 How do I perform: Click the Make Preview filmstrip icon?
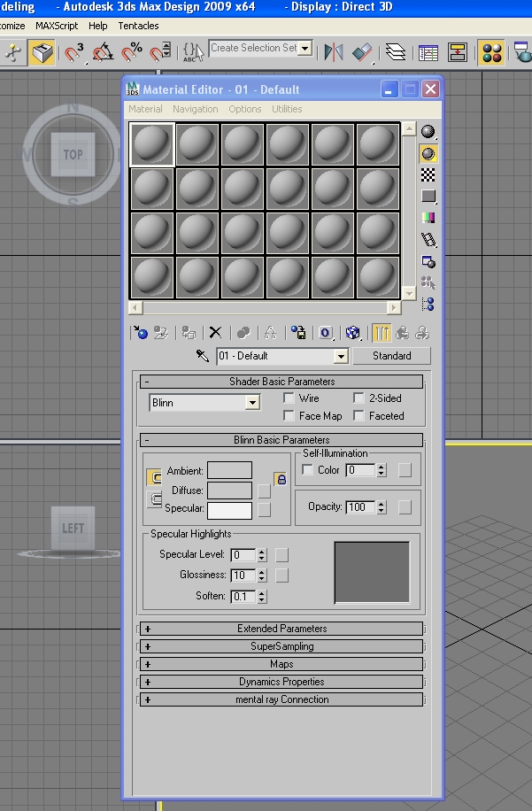[x=428, y=239]
